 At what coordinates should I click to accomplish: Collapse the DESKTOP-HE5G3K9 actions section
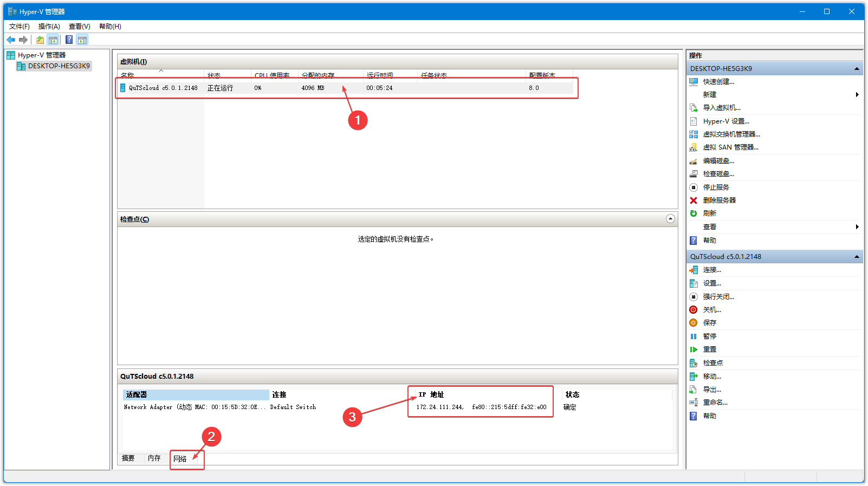pos(857,69)
